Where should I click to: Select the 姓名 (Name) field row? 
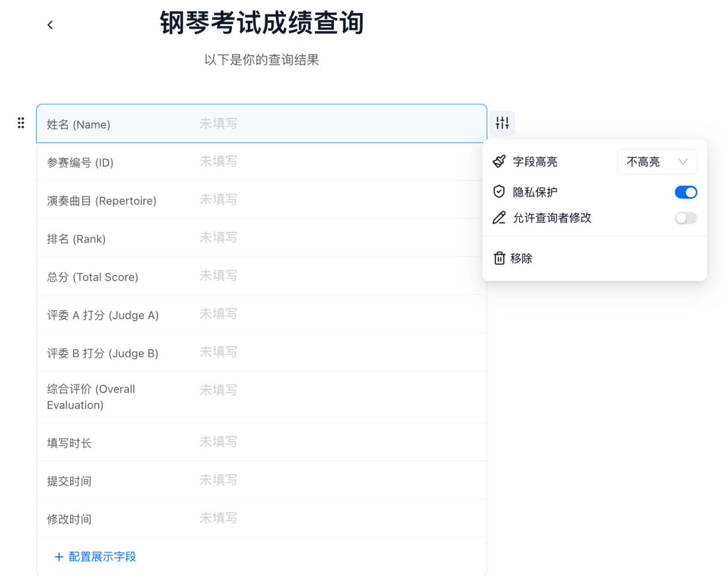pos(261,124)
